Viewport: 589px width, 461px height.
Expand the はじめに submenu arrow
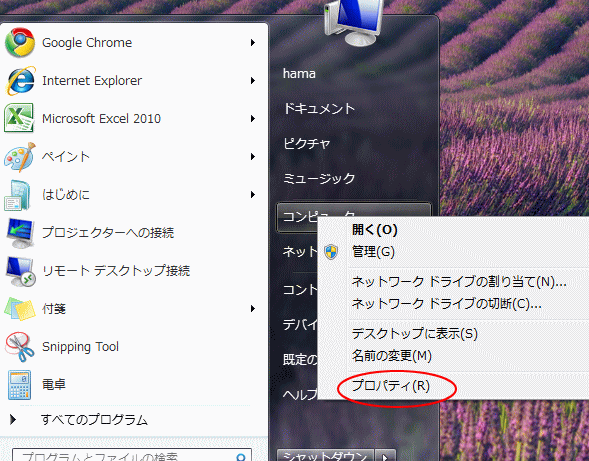pos(253,195)
